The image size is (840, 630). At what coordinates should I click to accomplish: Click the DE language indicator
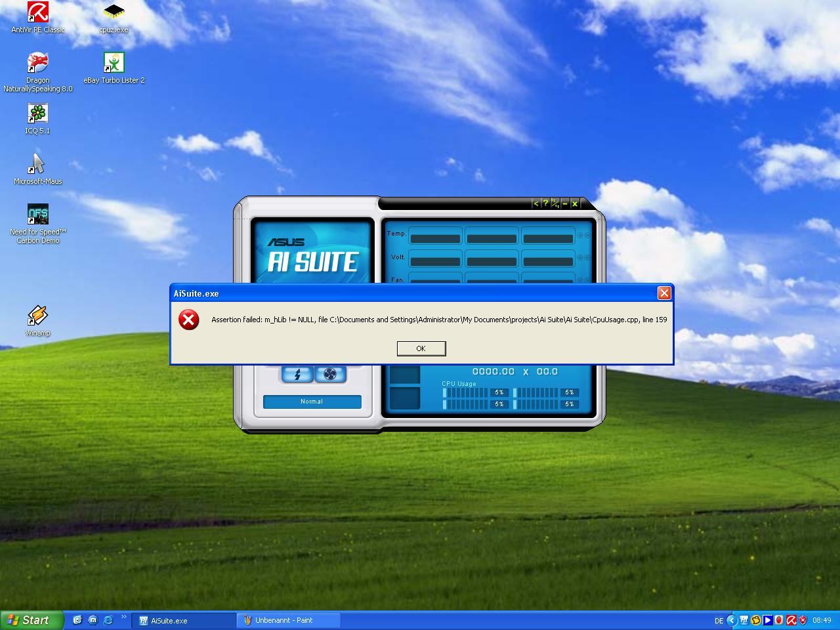point(719,621)
